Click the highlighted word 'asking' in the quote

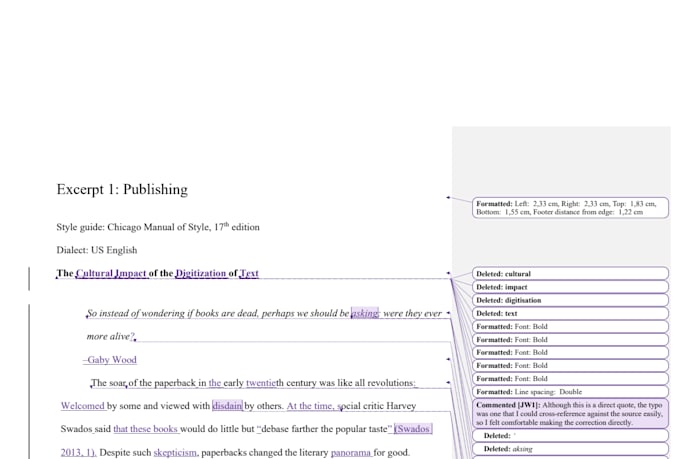pyautogui.click(x=365, y=313)
